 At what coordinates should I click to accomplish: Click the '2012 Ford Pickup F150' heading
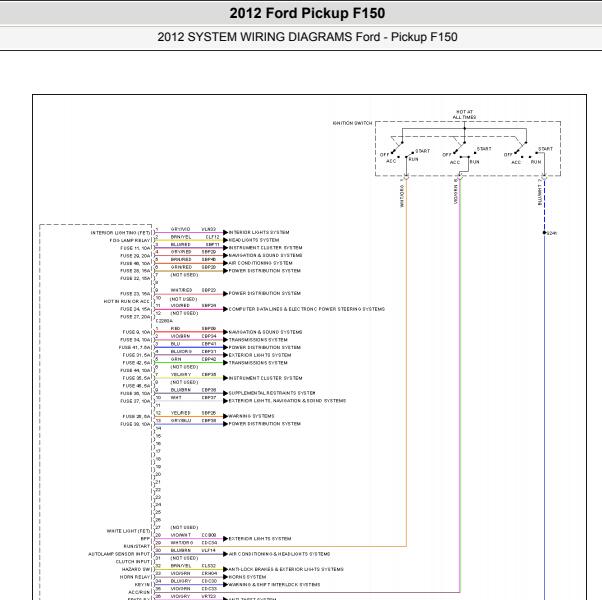[x=307, y=13]
